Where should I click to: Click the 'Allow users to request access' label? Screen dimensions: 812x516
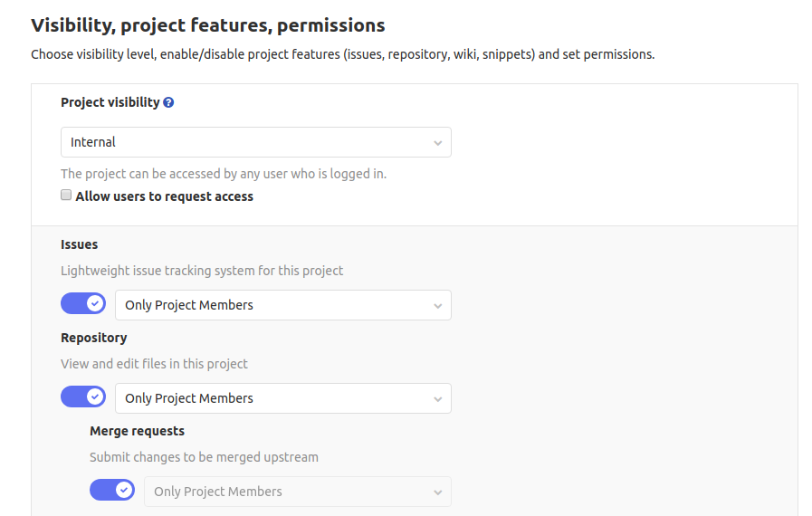[x=165, y=196]
